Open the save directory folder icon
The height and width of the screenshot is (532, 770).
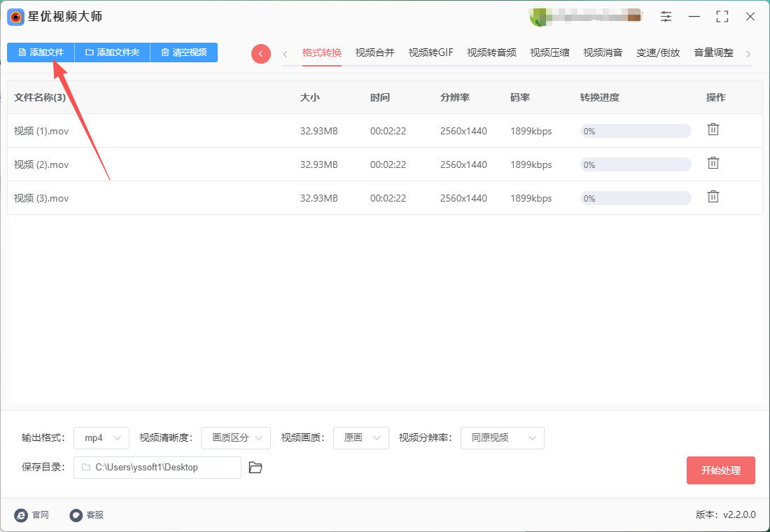pos(255,468)
